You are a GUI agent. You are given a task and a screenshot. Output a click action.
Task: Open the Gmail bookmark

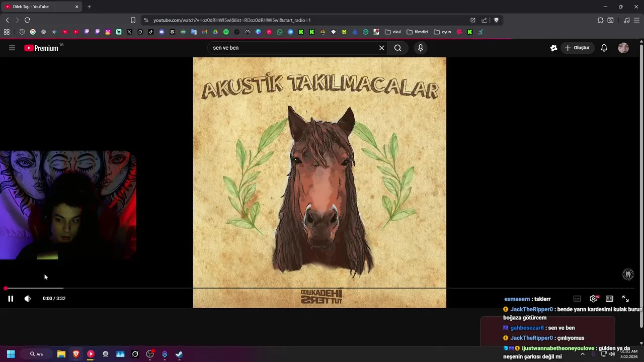click(x=204, y=32)
